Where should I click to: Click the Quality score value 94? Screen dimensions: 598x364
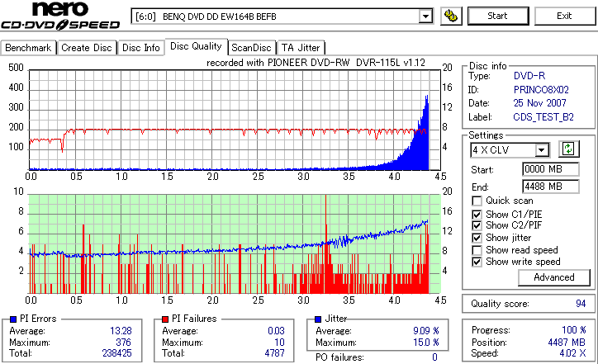(x=581, y=304)
